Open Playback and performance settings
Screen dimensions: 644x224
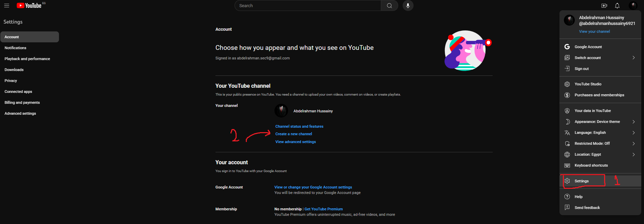(30, 59)
